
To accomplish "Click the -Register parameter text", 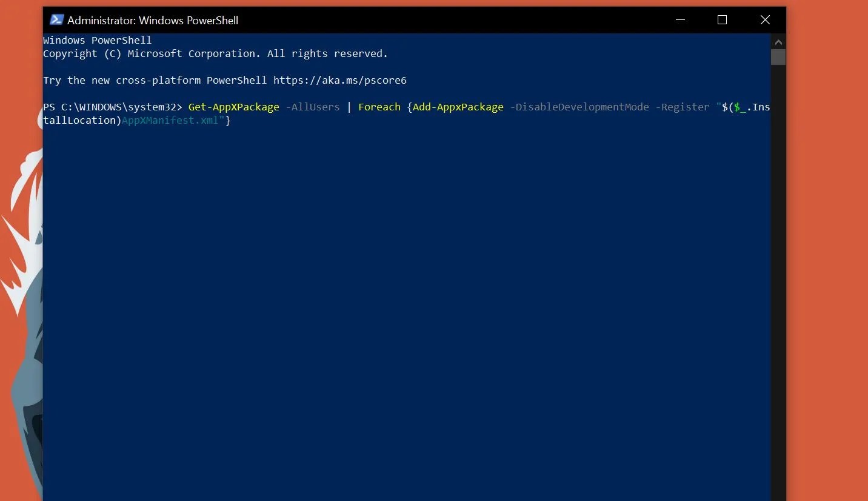I will [683, 107].
